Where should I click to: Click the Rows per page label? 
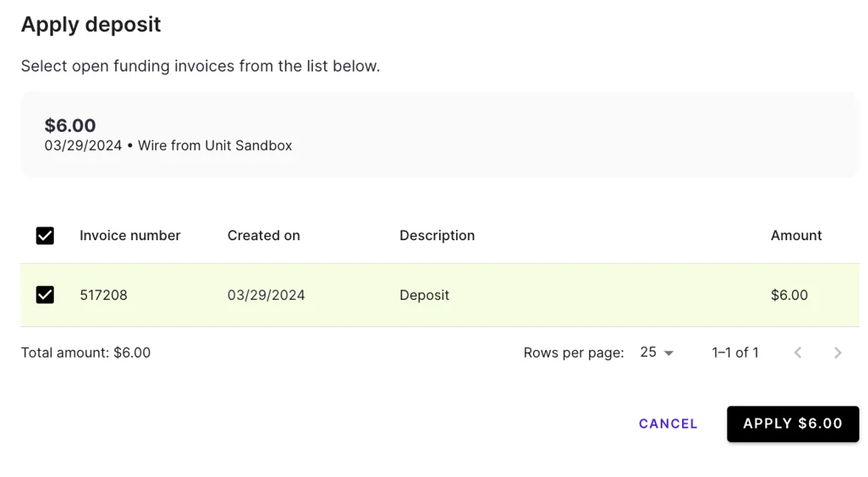pyautogui.click(x=573, y=353)
